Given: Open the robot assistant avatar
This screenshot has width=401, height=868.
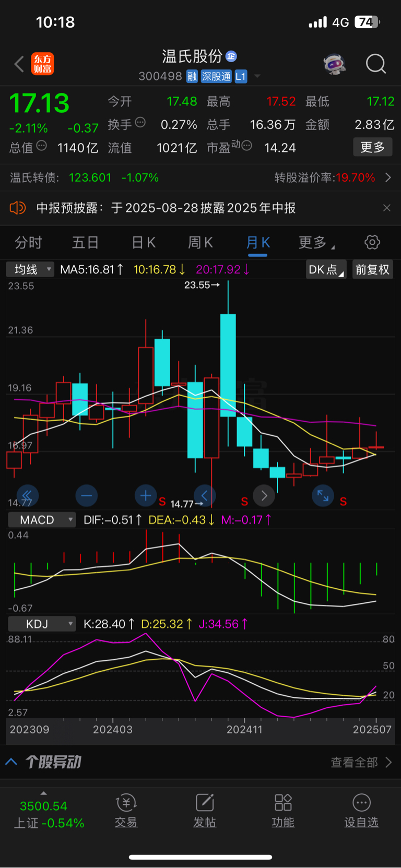Looking at the screenshot, I should [334, 64].
